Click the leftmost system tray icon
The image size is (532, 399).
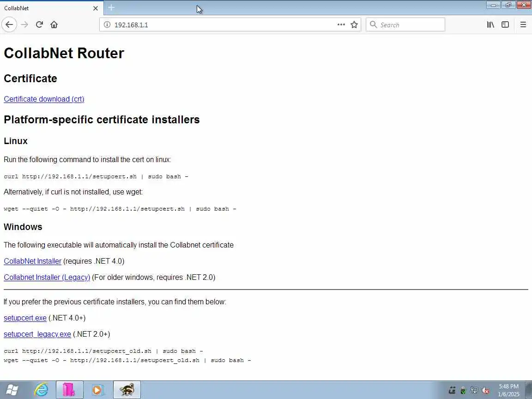pyautogui.click(x=452, y=391)
